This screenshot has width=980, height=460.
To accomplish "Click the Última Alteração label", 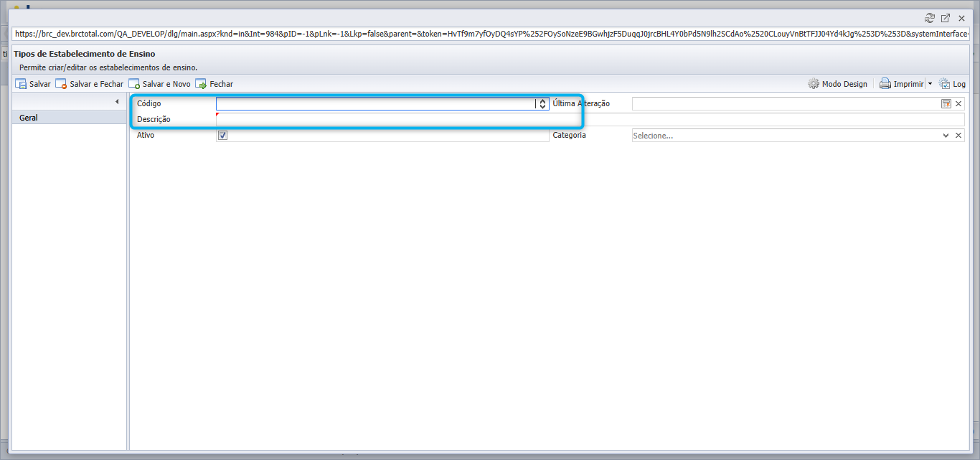I will coord(581,103).
